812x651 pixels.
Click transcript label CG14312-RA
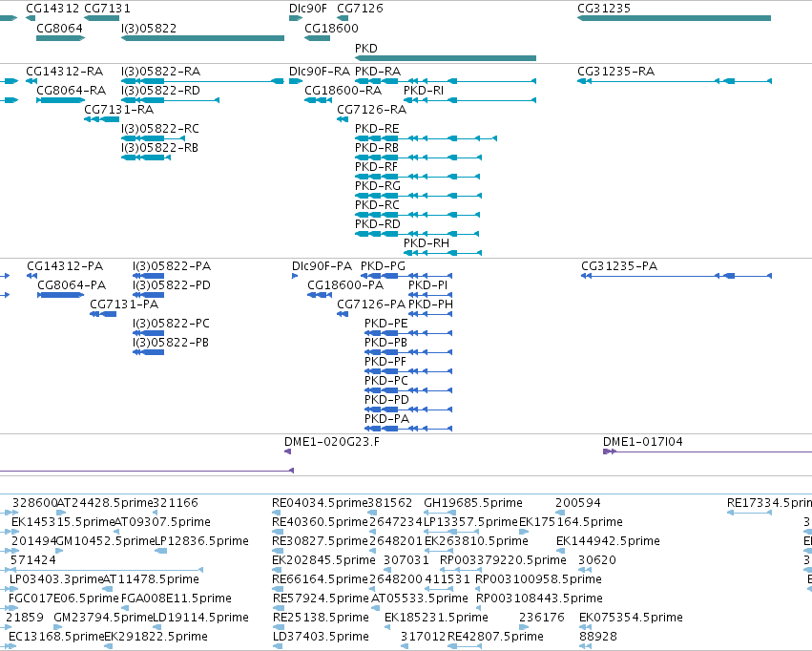click(64, 71)
